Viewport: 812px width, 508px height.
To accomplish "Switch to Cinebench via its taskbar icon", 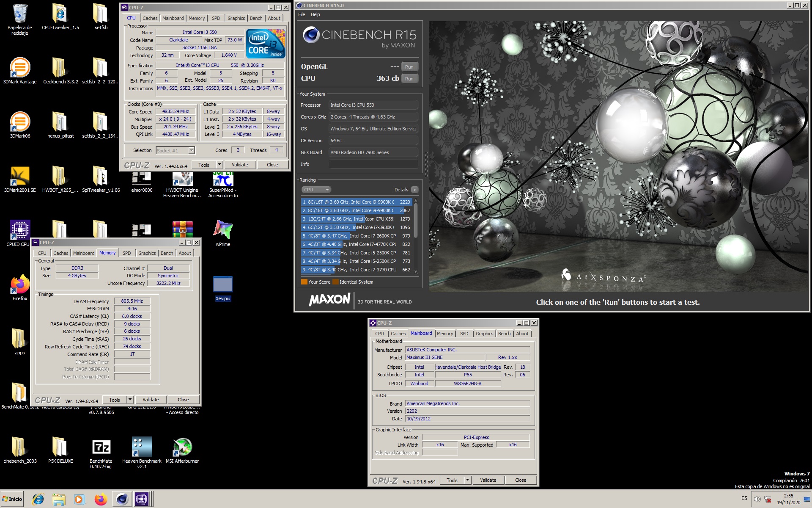I will [122, 499].
